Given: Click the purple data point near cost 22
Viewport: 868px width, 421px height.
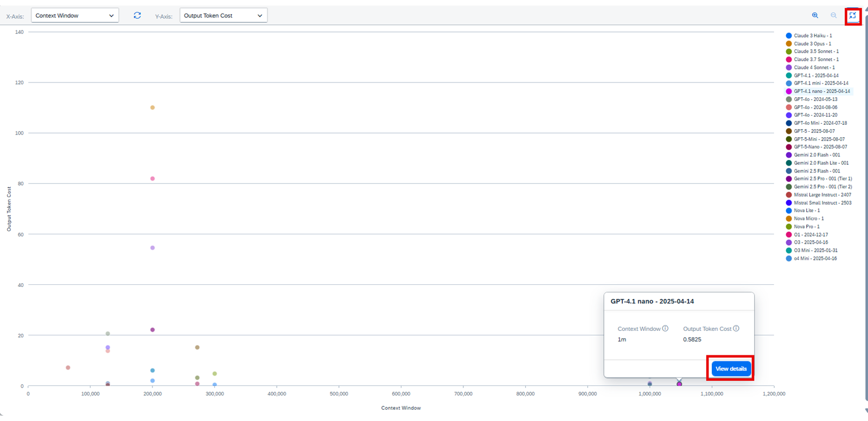Looking at the screenshot, I should 152,330.
